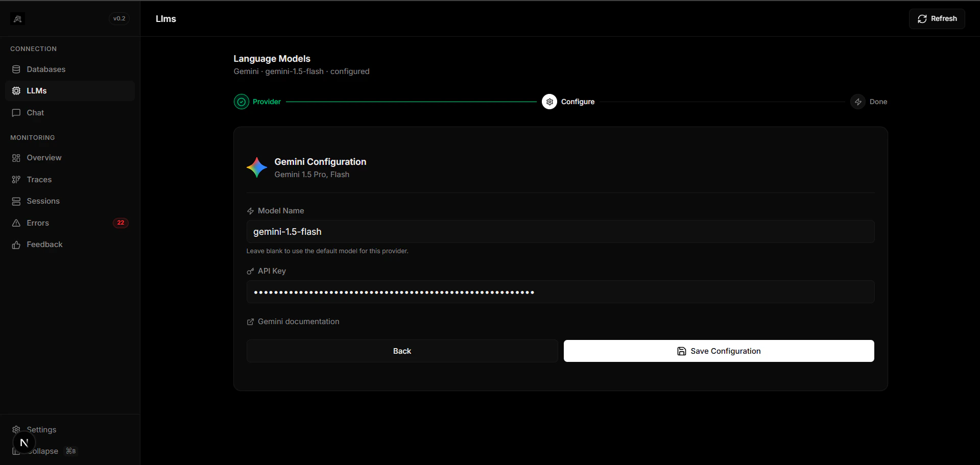Go to the Provider step

pos(258,102)
